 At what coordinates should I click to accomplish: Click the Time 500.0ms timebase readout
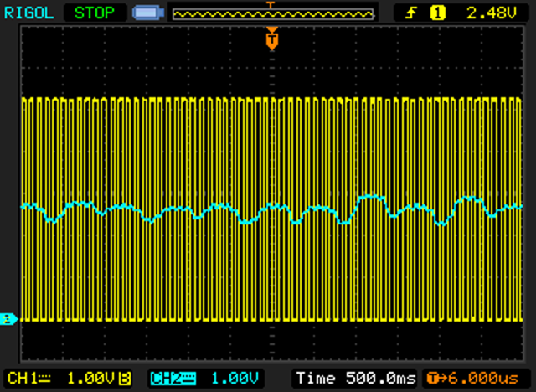(x=356, y=379)
